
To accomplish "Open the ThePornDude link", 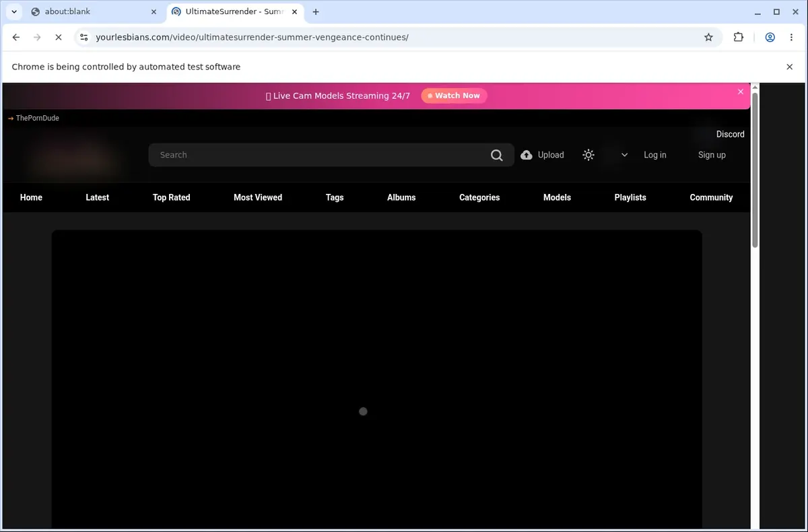I will [x=34, y=118].
